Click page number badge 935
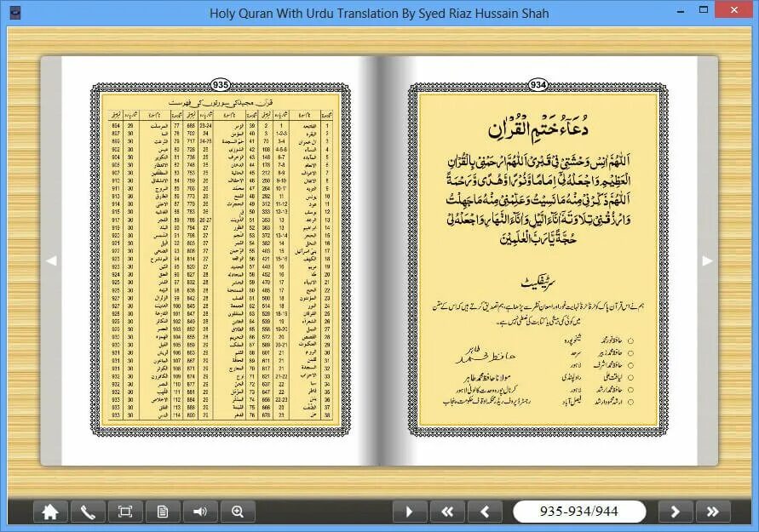Viewport: 759px width, 532px height. click(x=221, y=84)
